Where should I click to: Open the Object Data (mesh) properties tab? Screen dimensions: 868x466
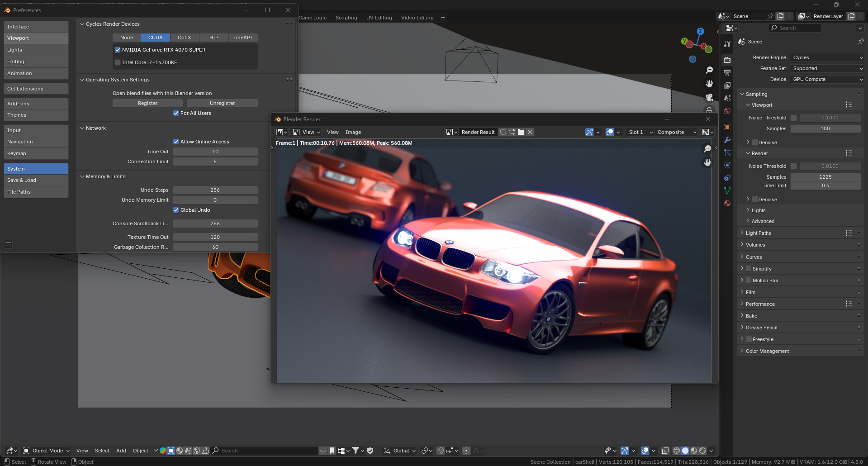727,190
